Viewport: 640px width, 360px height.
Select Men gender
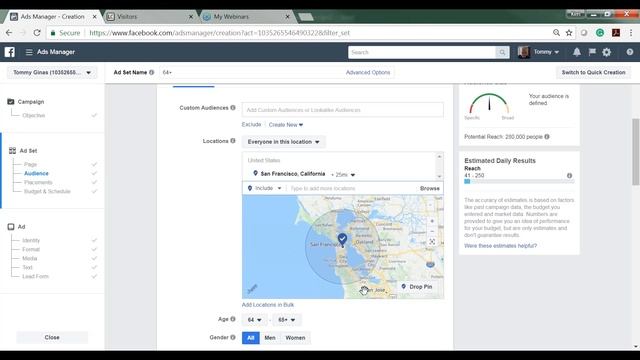[270, 338]
